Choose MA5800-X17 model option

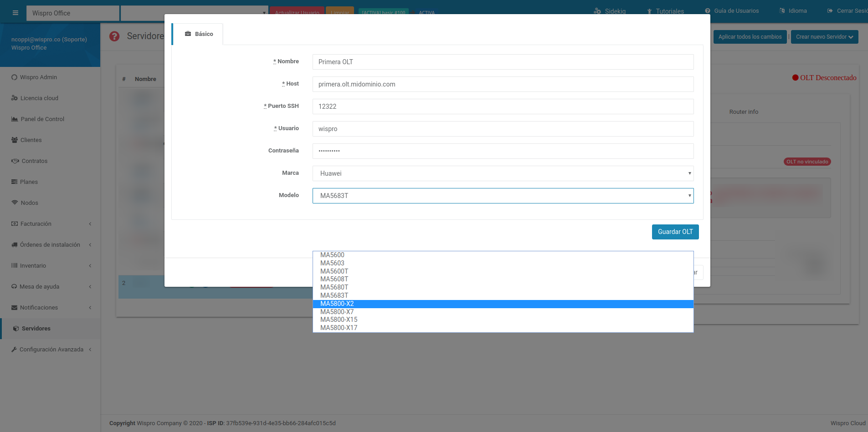[503, 328]
